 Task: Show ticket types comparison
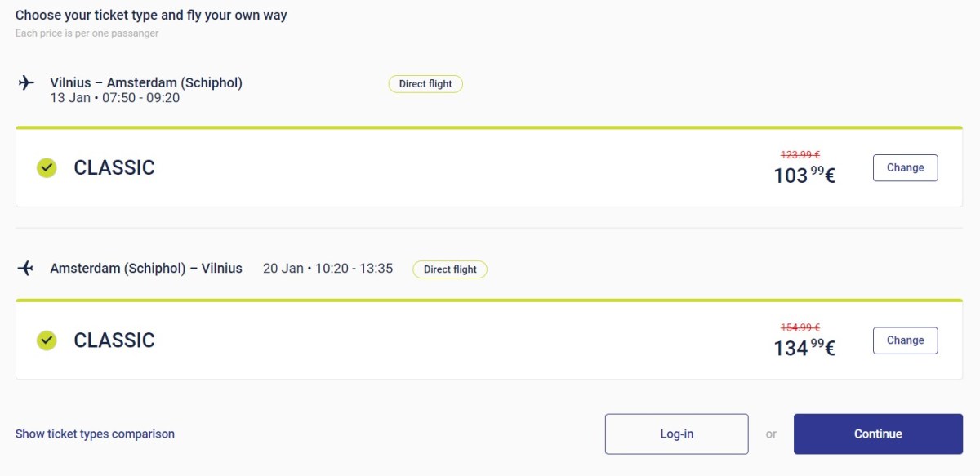coord(94,434)
